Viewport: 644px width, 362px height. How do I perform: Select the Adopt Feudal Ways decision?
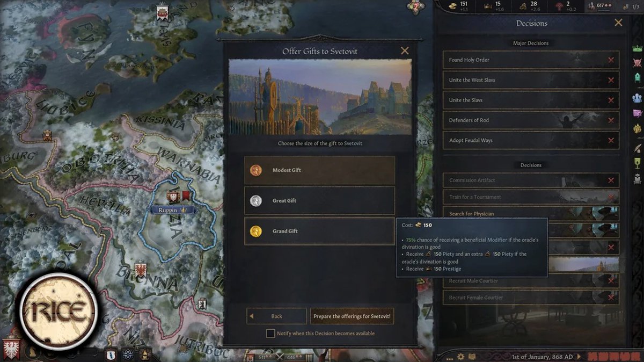531,140
